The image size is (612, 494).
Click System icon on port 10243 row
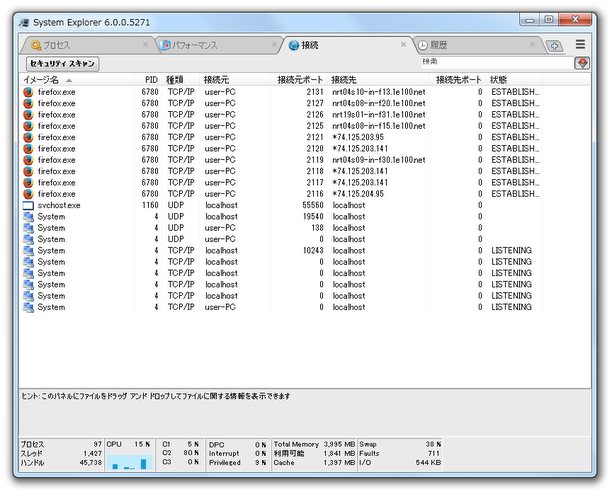point(28,251)
